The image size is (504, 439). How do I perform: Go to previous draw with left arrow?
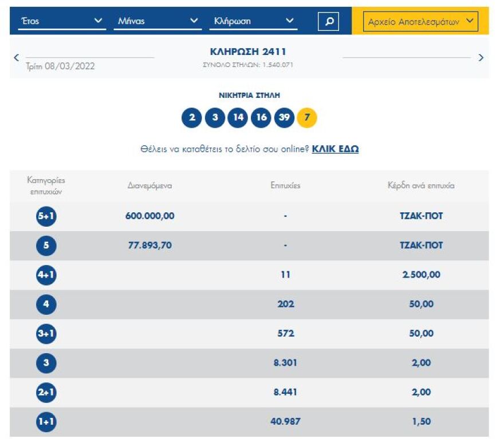point(16,57)
